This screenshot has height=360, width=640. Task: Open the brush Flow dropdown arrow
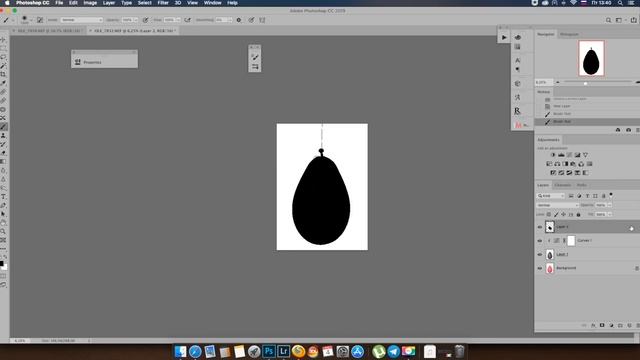178,20
